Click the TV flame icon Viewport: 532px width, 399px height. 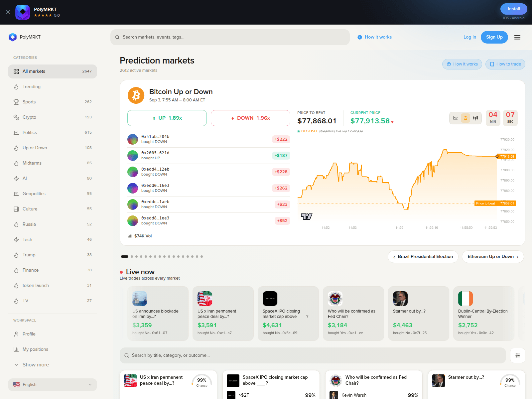[x=16, y=301]
